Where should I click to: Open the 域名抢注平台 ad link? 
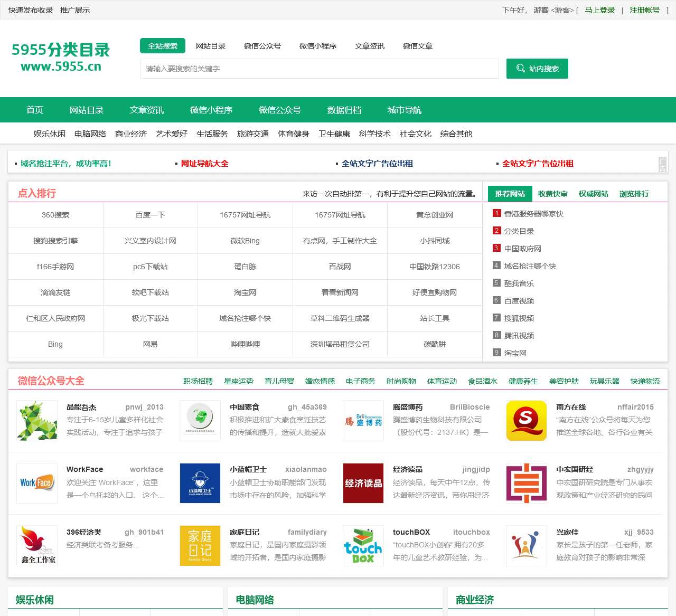pos(66,164)
